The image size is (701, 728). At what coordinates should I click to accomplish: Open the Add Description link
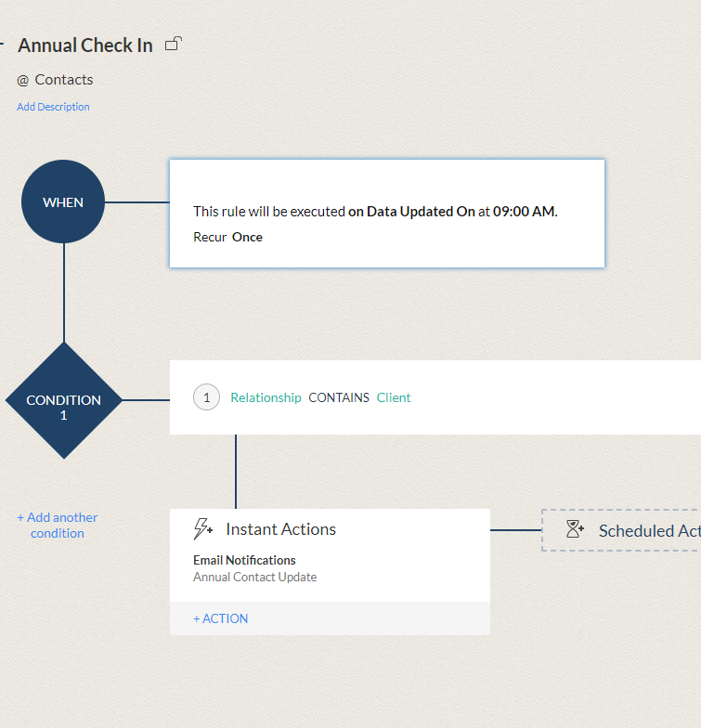pyautogui.click(x=54, y=107)
